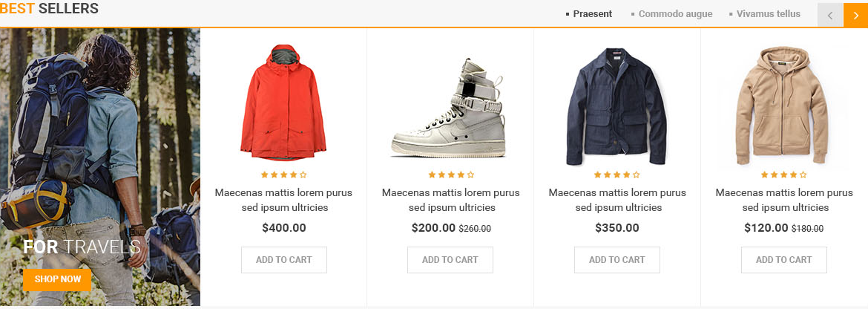Add the $120.00 beige hoodie to cart
This screenshot has width=868, height=309.
[x=783, y=260]
